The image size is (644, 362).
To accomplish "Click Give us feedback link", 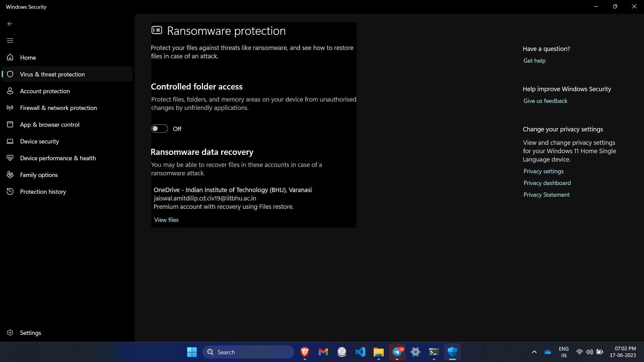I will coord(545,101).
